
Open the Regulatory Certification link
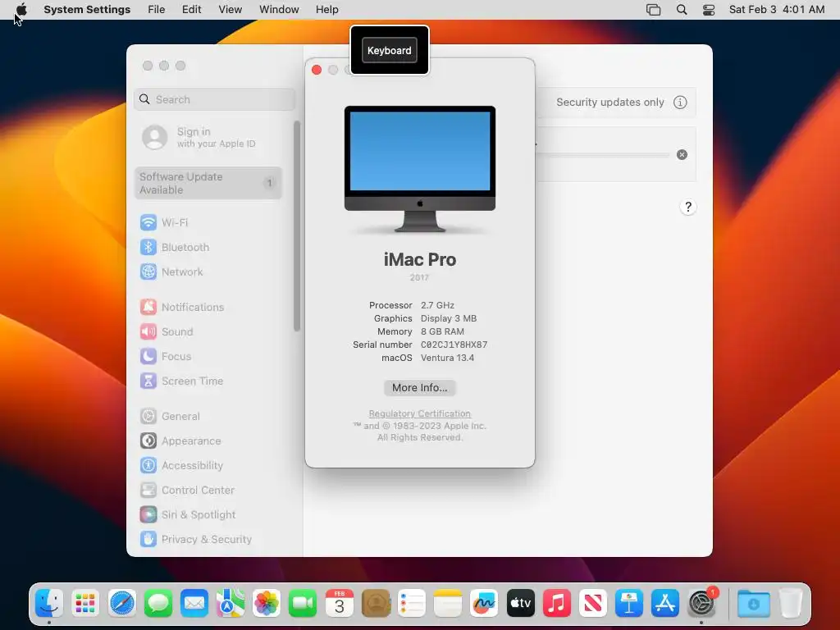pyautogui.click(x=419, y=413)
